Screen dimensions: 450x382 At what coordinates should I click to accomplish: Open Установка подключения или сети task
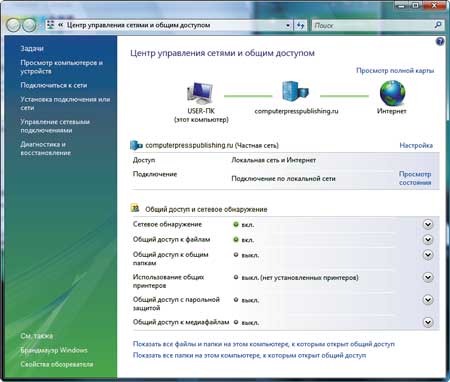[65, 103]
